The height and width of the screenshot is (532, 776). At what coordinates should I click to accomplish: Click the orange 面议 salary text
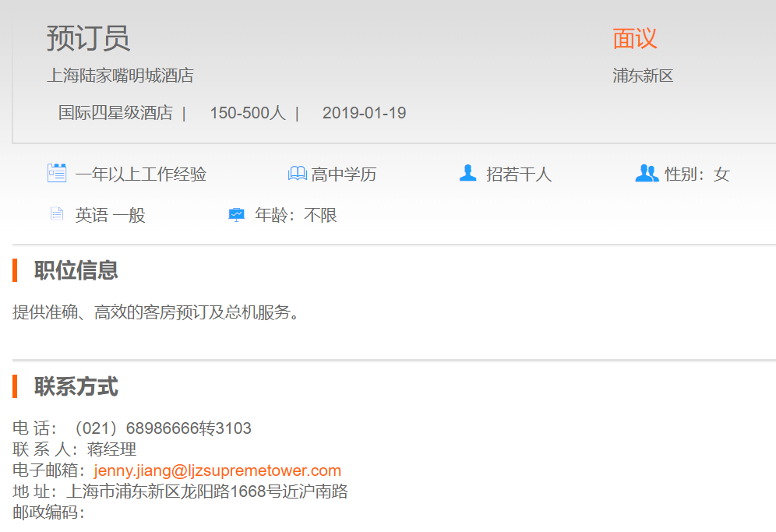click(x=634, y=38)
